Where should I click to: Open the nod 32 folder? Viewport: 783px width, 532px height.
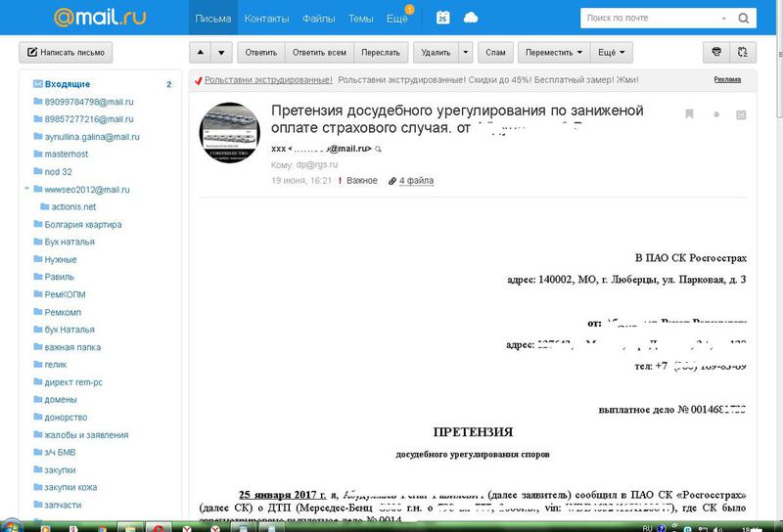point(53,172)
